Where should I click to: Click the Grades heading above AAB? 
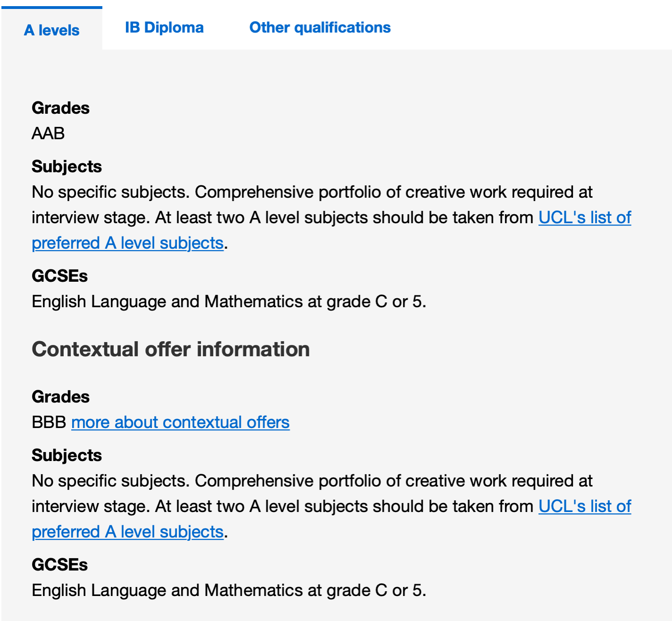pos(60,108)
